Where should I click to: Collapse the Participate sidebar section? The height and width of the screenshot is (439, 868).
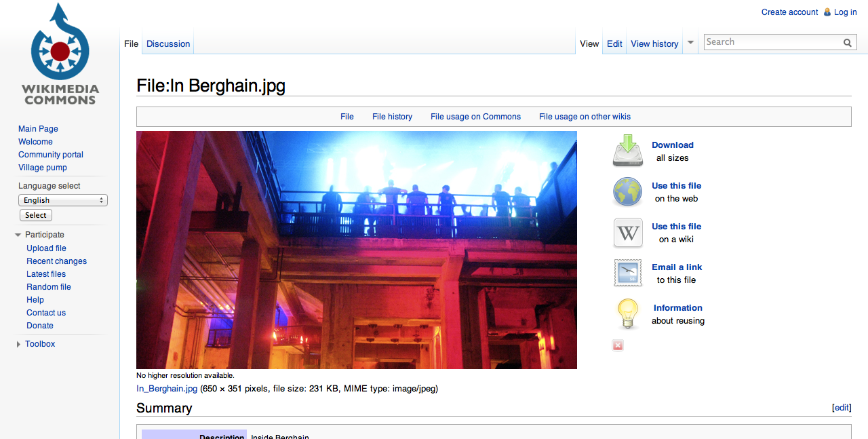[x=18, y=235]
